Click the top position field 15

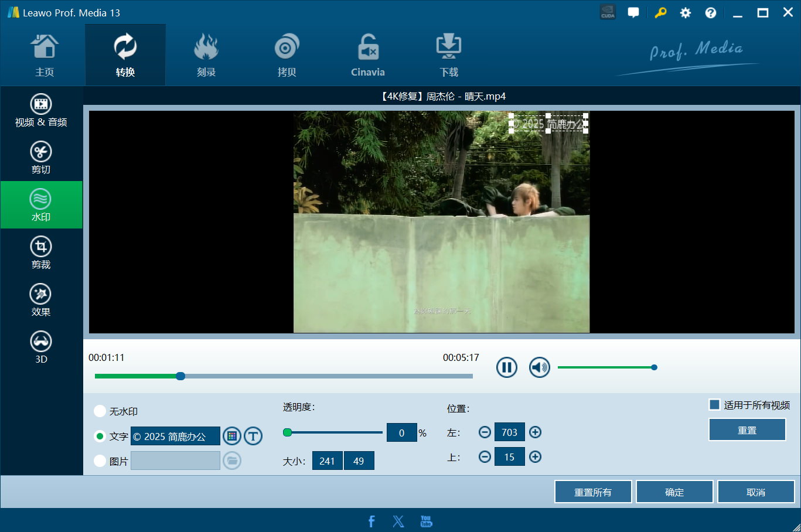[510, 457]
